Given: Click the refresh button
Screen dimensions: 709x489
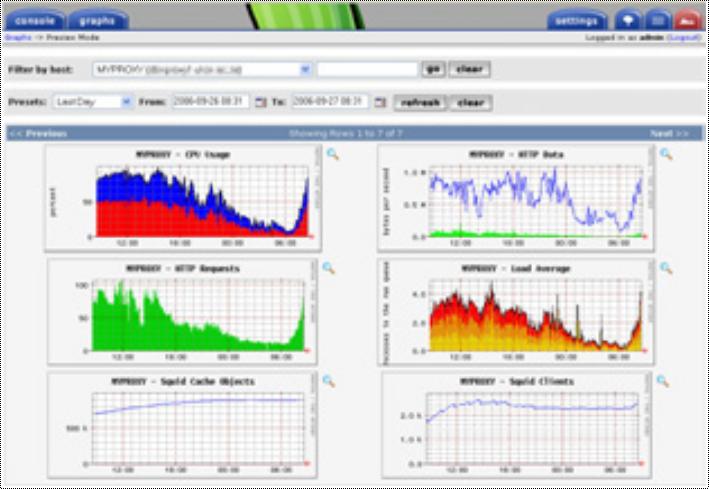Looking at the screenshot, I should click(419, 102).
